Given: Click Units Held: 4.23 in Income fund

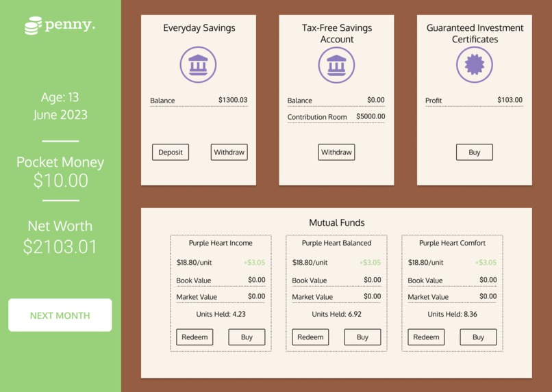Looking at the screenshot, I should tap(221, 314).
